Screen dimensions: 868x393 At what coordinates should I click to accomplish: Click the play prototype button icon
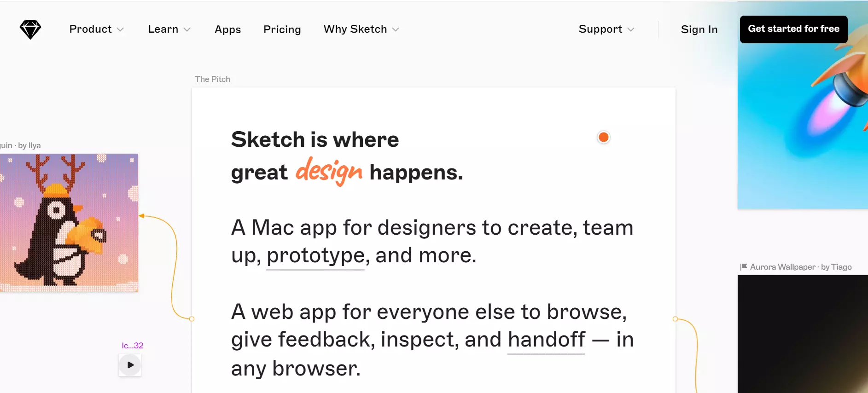coord(130,365)
